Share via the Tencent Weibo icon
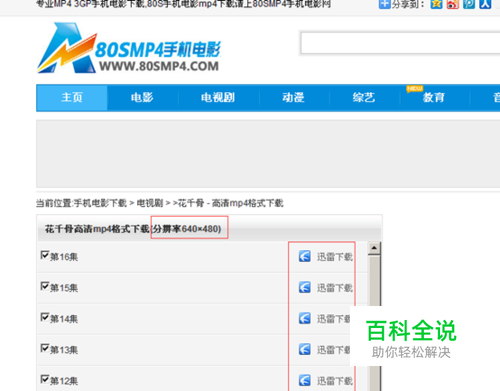Image resolution: width=500 pixels, height=391 pixels. tap(469, 4)
